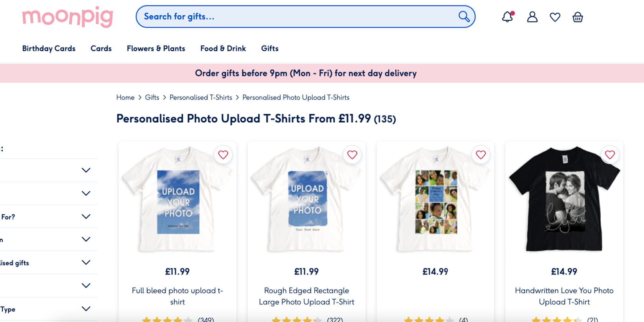Screen dimensions: 644x322
Task: Click the Moonpig logo
Action: pos(67,17)
